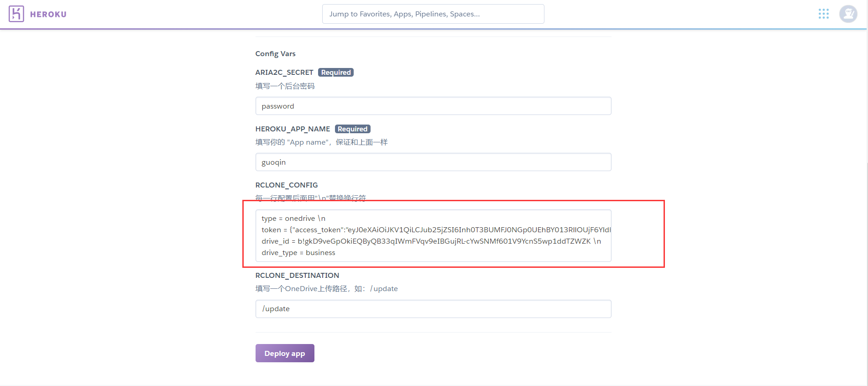Image resolution: width=868 pixels, height=386 pixels.
Task: Click the RCLONE_CONFIG label
Action: [x=286, y=185]
